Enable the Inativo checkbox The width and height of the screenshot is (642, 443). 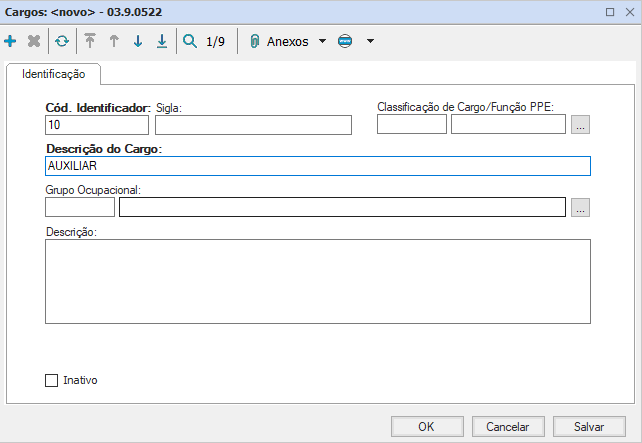(52, 380)
